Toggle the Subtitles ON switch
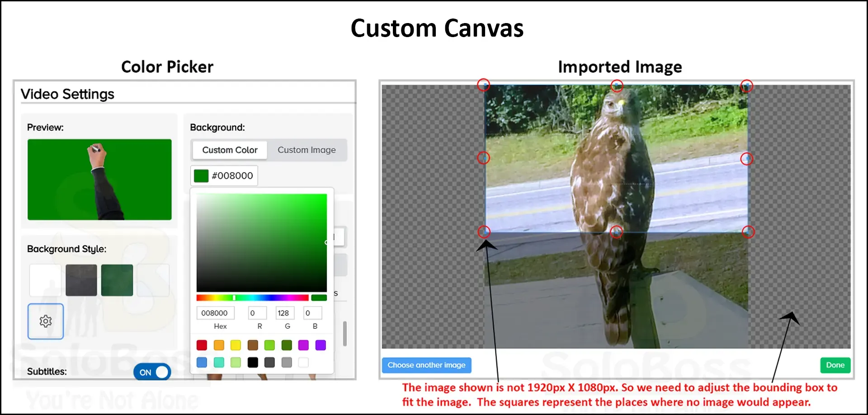Image resolution: width=868 pixels, height=415 pixels. pyautogui.click(x=152, y=372)
